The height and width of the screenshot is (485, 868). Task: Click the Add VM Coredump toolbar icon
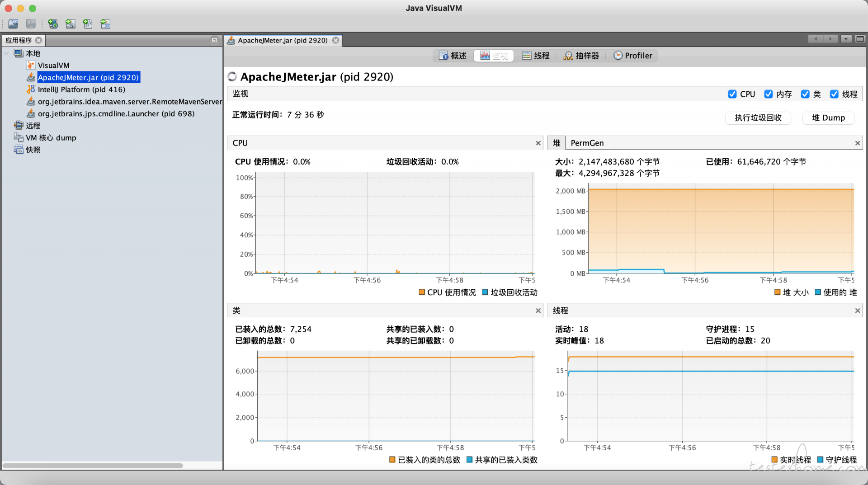point(88,24)
